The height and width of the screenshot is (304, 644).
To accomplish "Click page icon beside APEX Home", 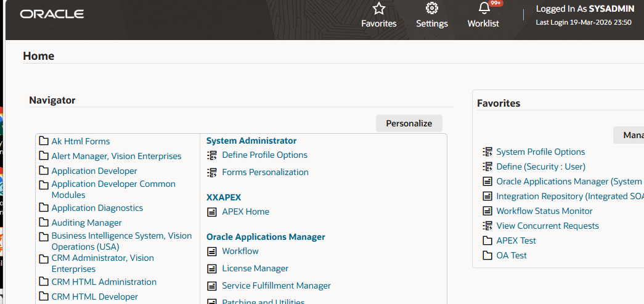I will pos(211,212).
